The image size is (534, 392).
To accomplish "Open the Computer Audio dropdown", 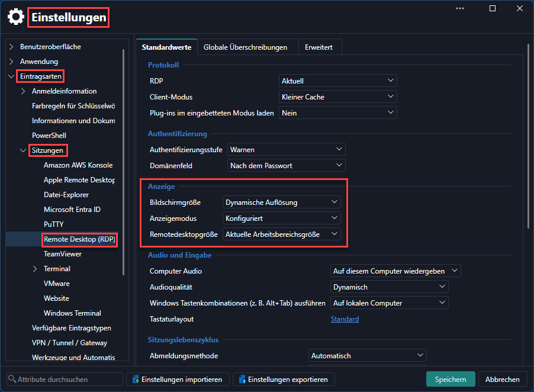I will click(395, 271).
